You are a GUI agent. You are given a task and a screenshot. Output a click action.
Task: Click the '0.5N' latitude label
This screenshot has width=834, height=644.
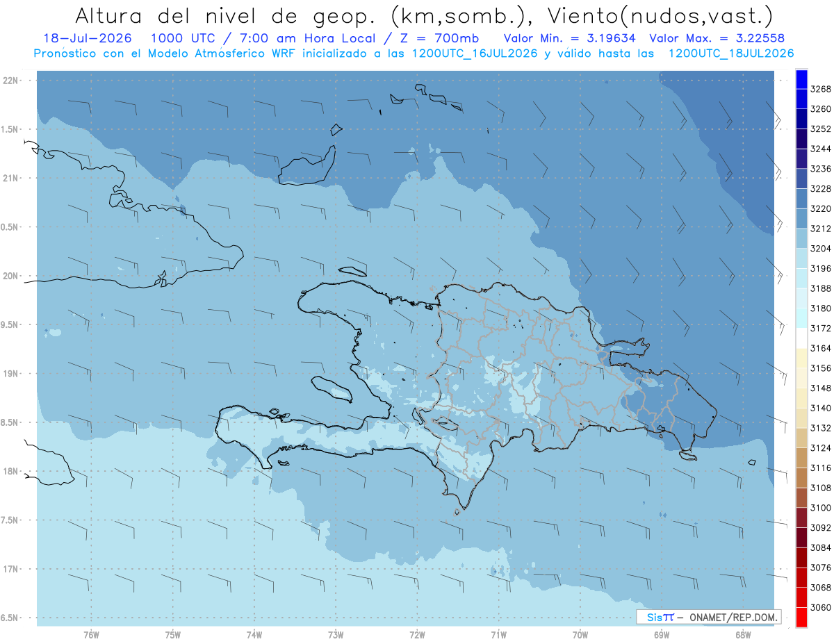click(10, 227)
